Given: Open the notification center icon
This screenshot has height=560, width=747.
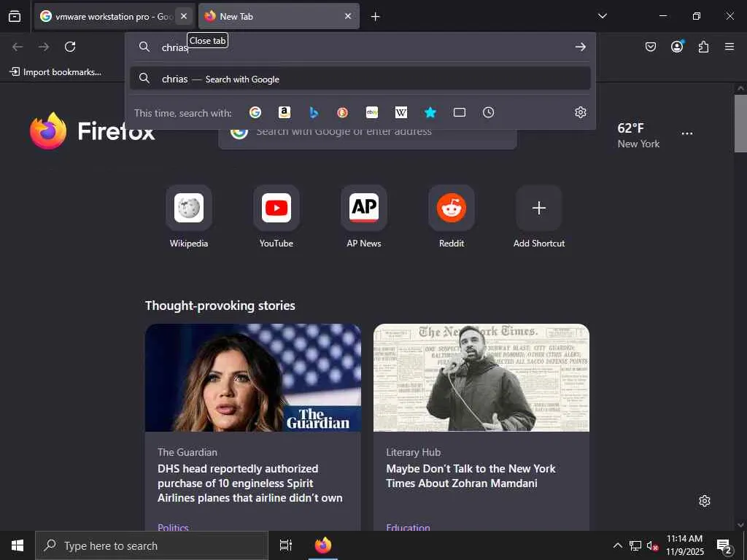Looking at the screenshot, I should pos(724,545).
